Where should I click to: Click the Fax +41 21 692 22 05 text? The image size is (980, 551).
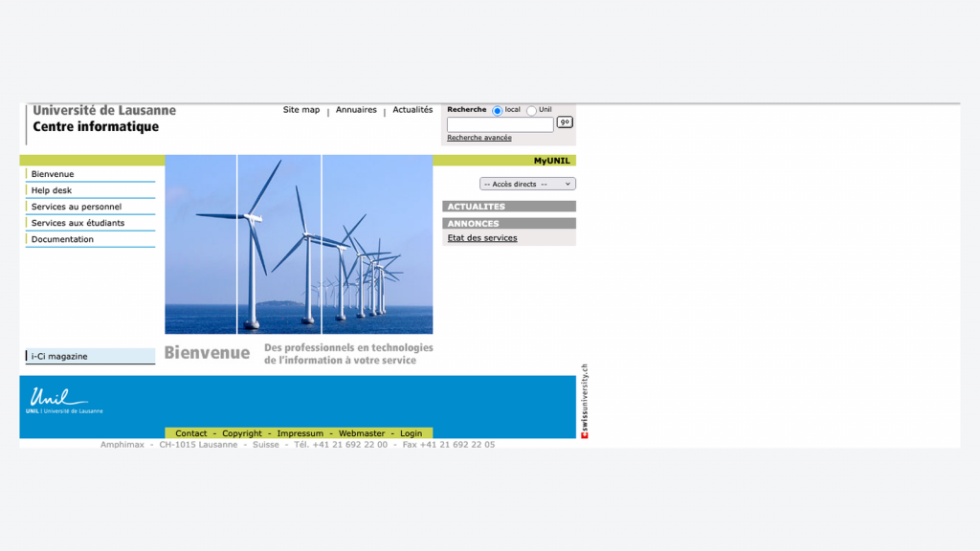tap(449, 445)
